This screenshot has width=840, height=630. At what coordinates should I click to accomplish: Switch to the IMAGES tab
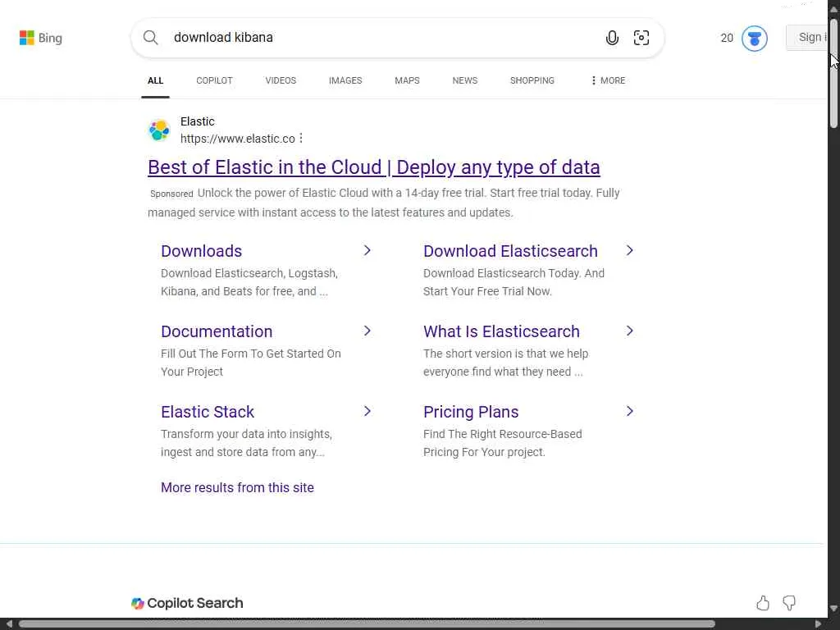345,80
